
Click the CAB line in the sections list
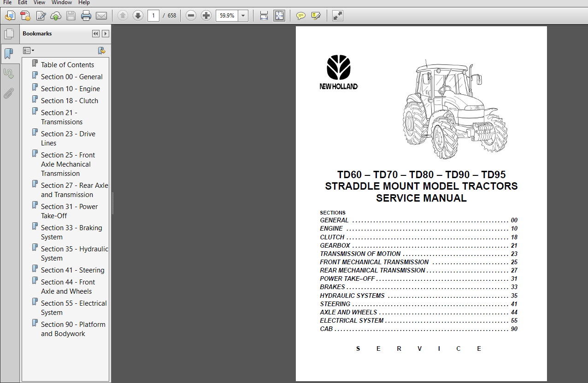[419, 329]
